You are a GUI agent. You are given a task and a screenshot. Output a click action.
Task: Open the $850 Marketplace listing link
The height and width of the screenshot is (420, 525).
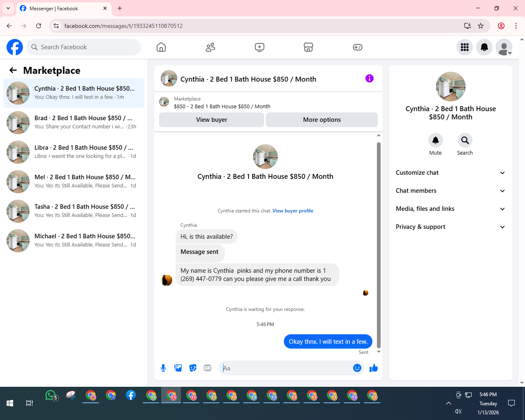coord(222,106)
